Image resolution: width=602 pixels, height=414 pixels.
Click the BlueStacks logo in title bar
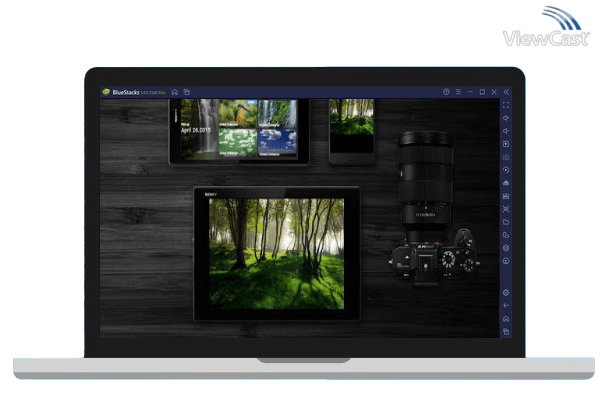coord(106,92)
